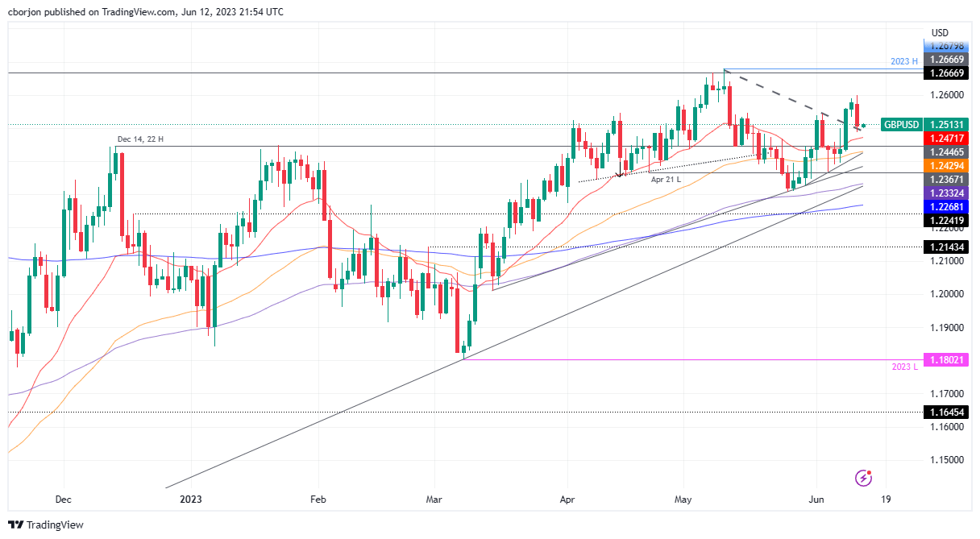Click the USD label atop the price scale
The image size is (980, 539).
[941, 33]
